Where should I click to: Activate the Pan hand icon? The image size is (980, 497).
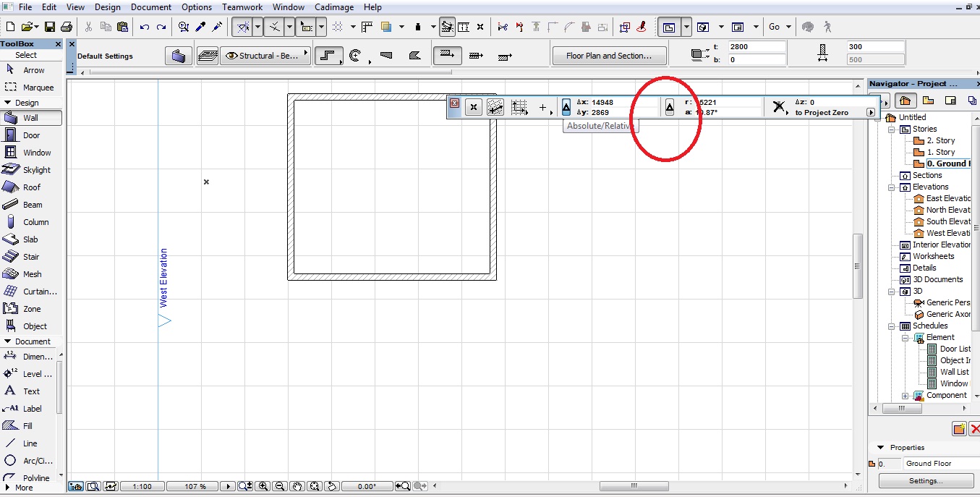[x=297, y=486]
